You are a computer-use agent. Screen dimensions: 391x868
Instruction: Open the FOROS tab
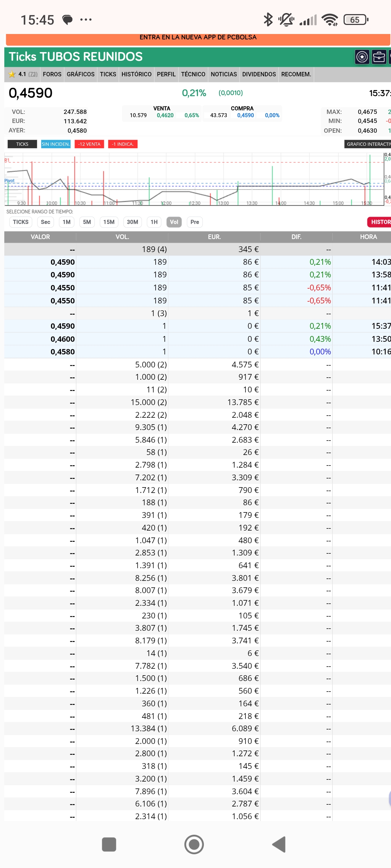point(52,74)
